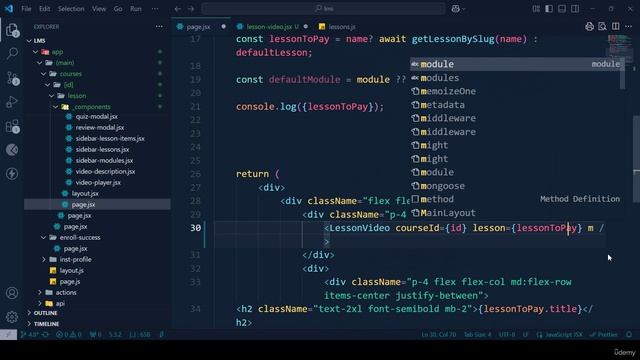Open the Manage gear icon
The height and width of the screenshot is (360, 640).
point(12,316)
